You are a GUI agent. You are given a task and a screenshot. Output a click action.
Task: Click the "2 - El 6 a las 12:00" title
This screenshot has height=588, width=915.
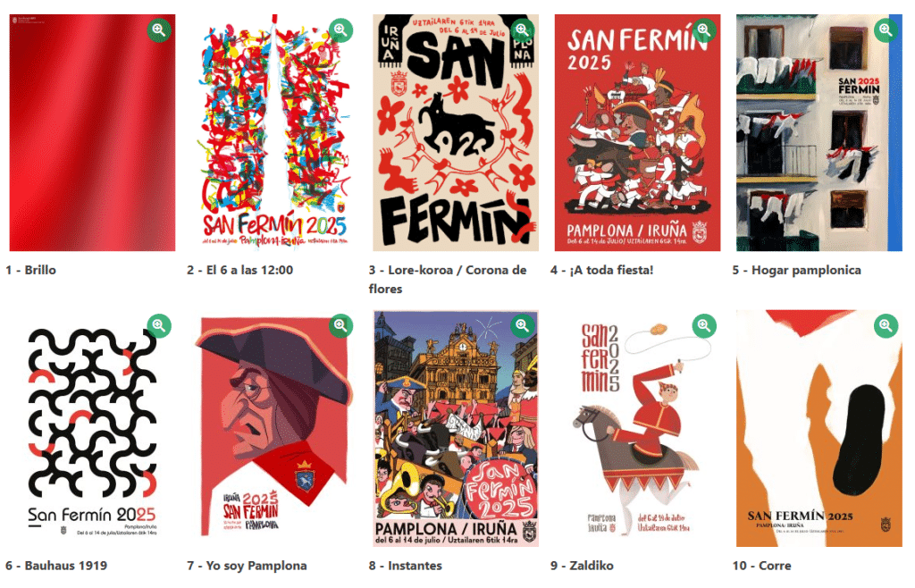coord(240,270)
